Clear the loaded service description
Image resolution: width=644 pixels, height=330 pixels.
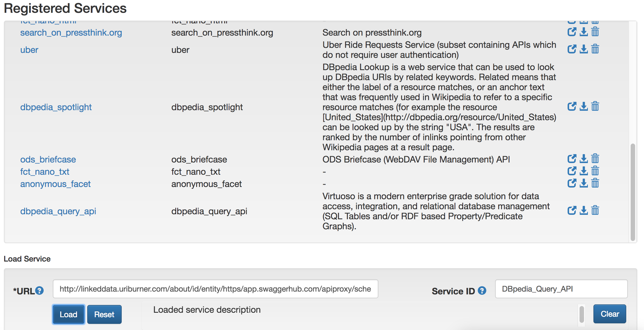click(x=610, y=314)
